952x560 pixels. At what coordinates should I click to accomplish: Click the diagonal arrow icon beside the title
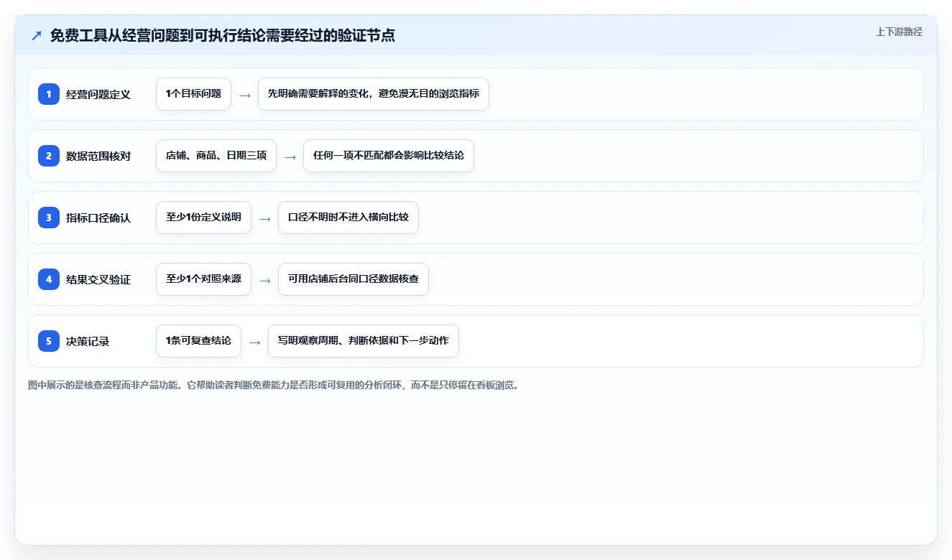[x=37, y=36]
